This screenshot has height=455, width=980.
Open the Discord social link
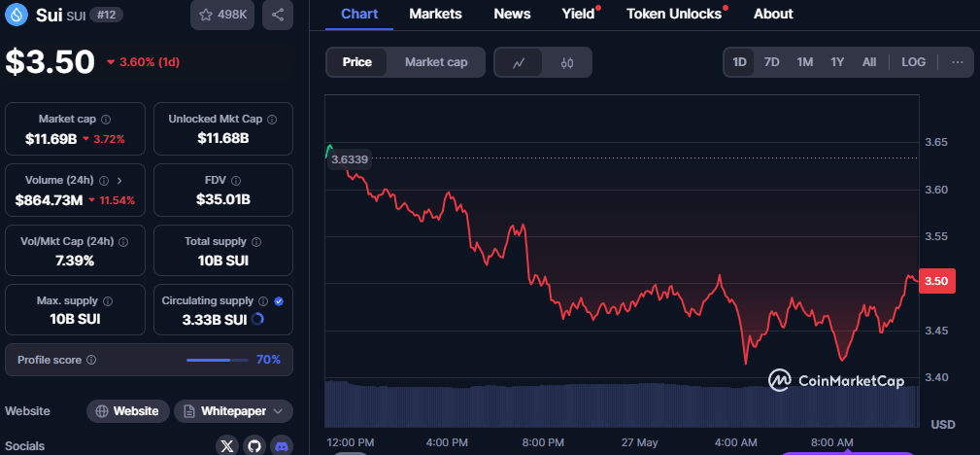pyautogui.click(x=282, y=445)
